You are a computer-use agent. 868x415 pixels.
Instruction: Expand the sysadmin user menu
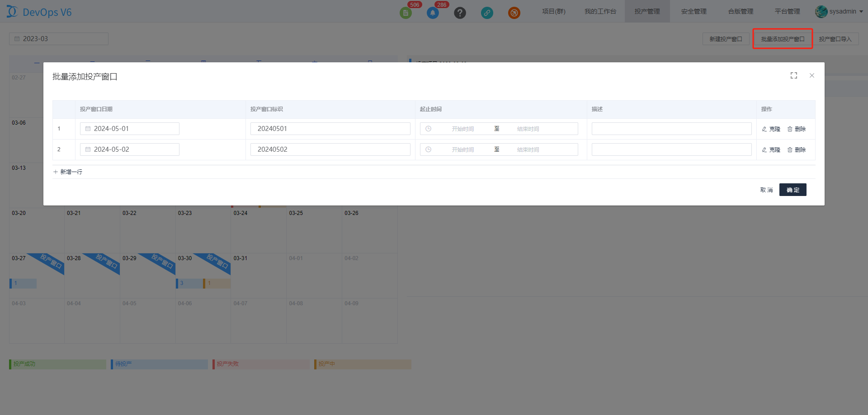(x=840, y=11)
